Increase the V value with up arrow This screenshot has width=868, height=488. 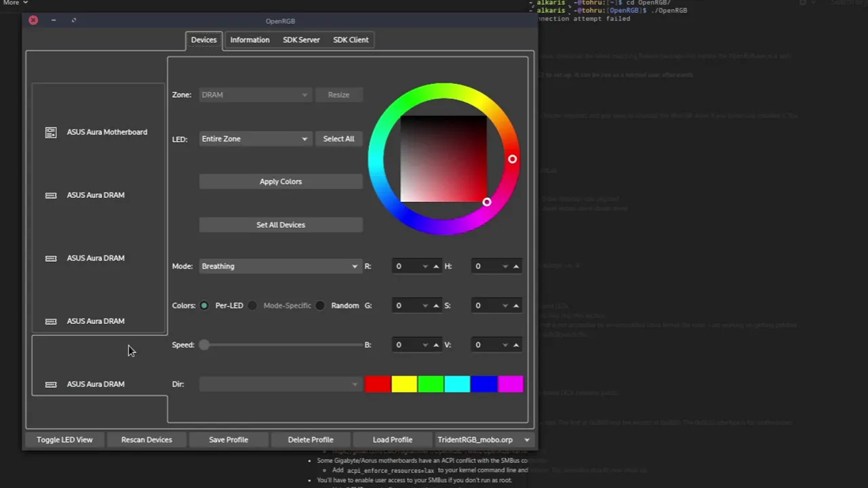click(516, 345)
